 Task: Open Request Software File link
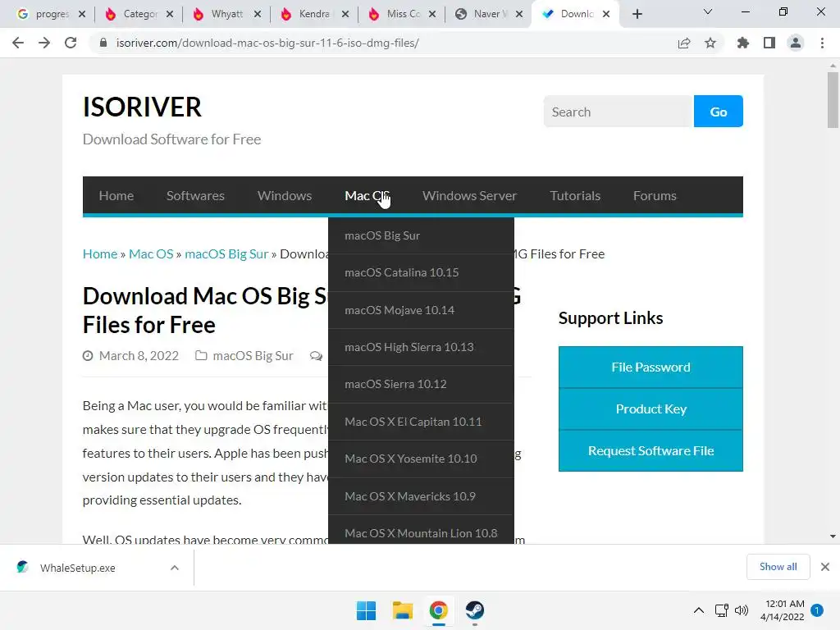(x=651, y=450)
